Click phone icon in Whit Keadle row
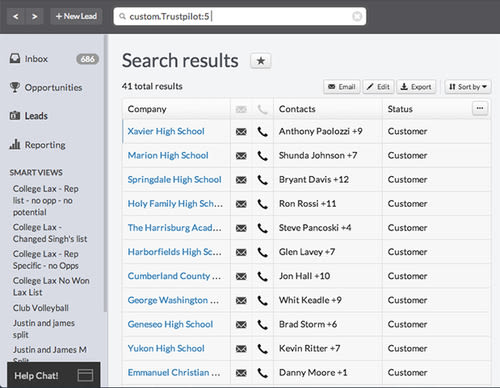This screenshot has height=388, width=500. 262,300
